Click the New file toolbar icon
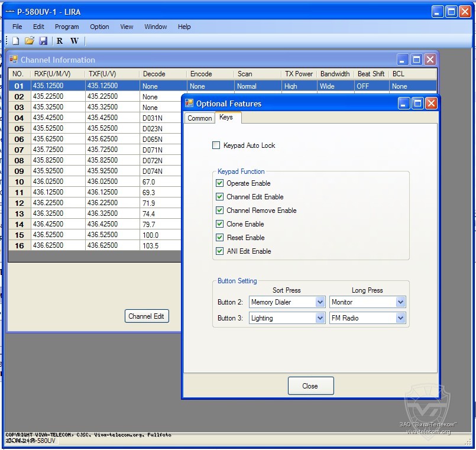Image resolution: width=476 pixels, height=450 pixels. (x=16, y=41)
